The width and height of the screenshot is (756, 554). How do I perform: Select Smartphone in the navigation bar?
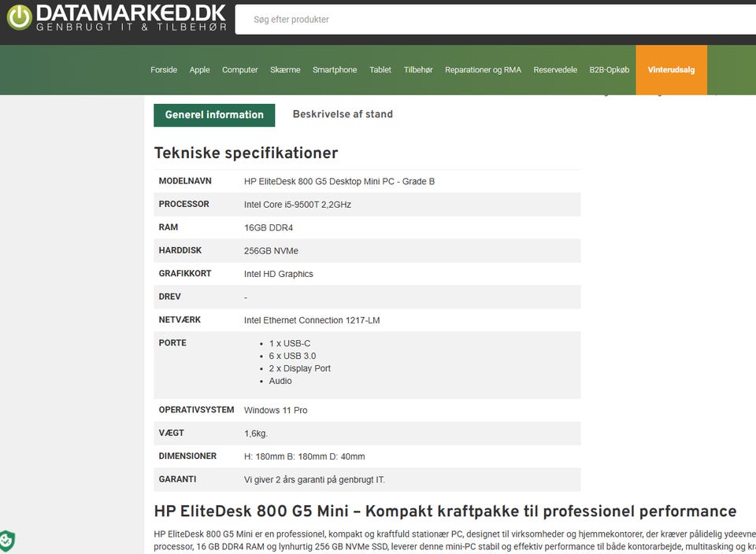(335, 70)
